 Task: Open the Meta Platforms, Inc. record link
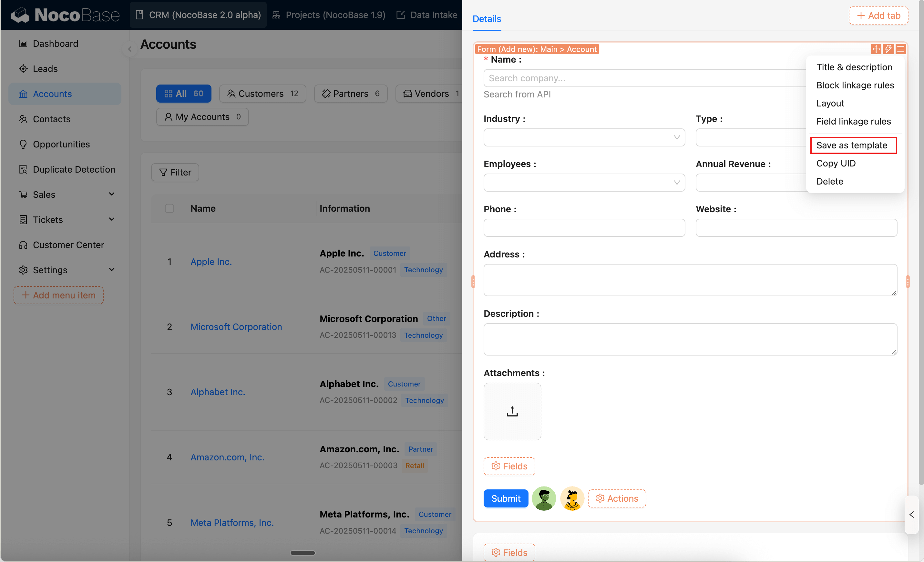(x=232, y=523)
